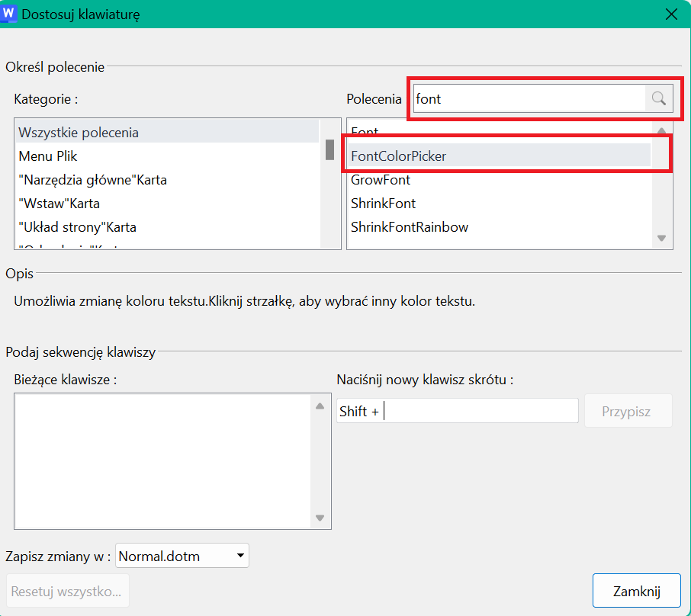Open the Normal.dotm save location dropdown

point(182,556)
